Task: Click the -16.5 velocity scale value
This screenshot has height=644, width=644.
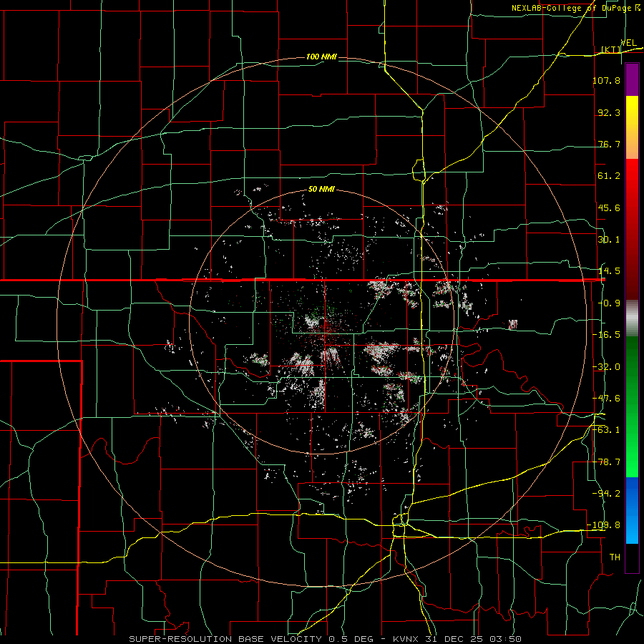Action: click(606, 335)
